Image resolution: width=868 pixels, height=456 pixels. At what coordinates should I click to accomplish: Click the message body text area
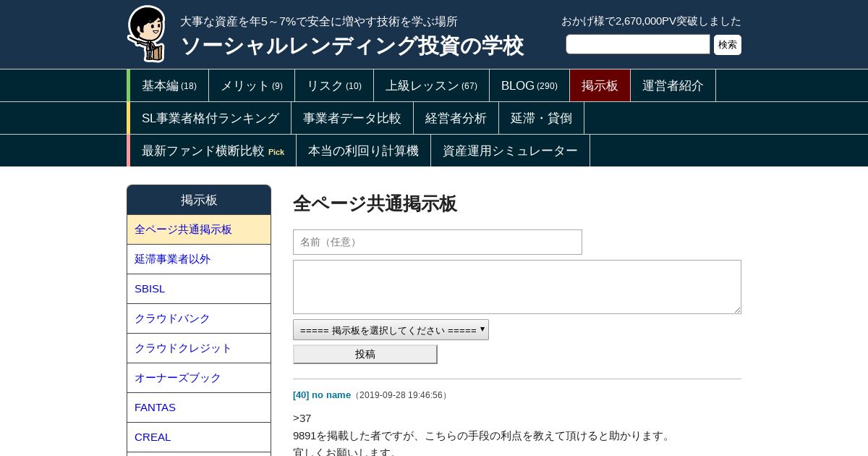point(517,287)
